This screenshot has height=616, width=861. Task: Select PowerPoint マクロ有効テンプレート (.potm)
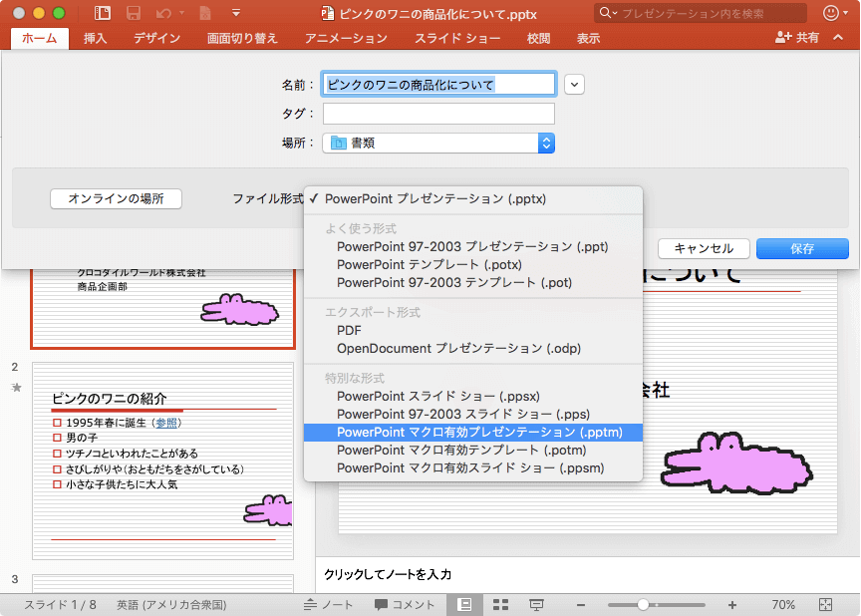point(472,451)
